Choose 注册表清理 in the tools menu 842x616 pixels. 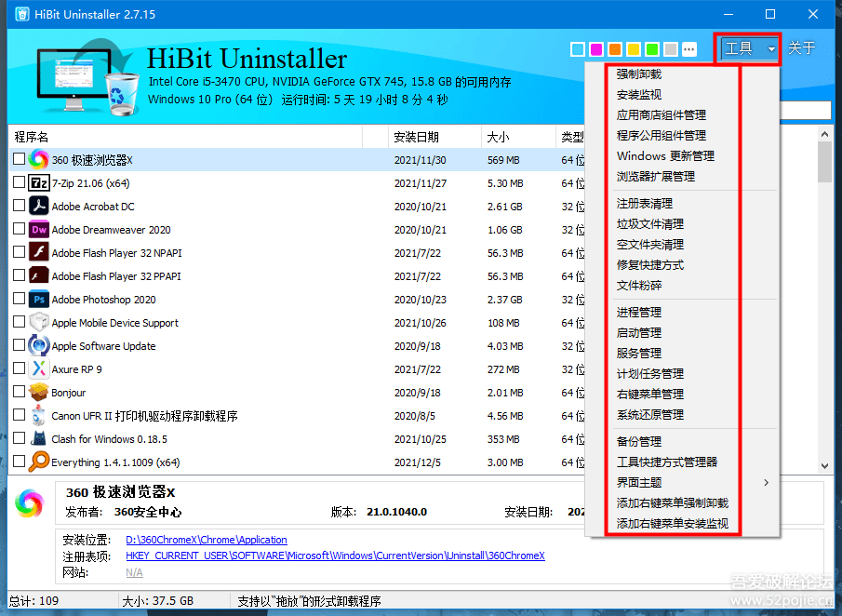645,204
